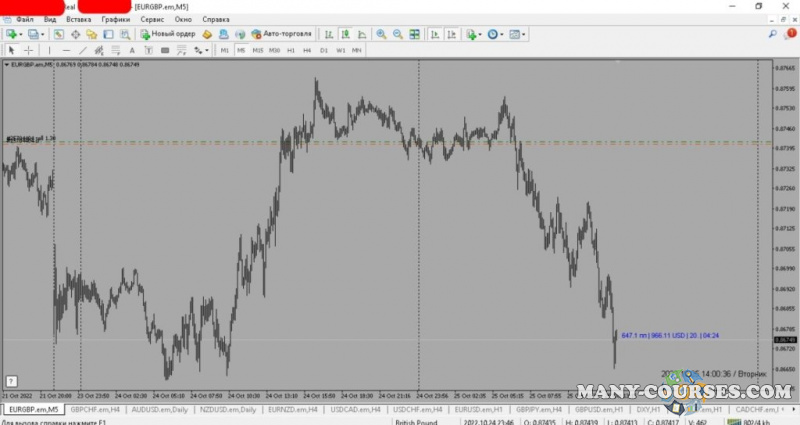The width and height of the screenshot is (800, 425).
Task: Toggle Auto-trading (Авто-торговля) button
Action: pyautogui.click(x=283, y=34)
